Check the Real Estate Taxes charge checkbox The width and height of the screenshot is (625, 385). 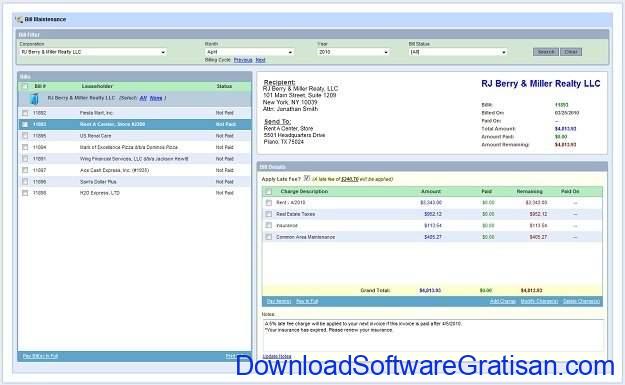tap(269, 214)
